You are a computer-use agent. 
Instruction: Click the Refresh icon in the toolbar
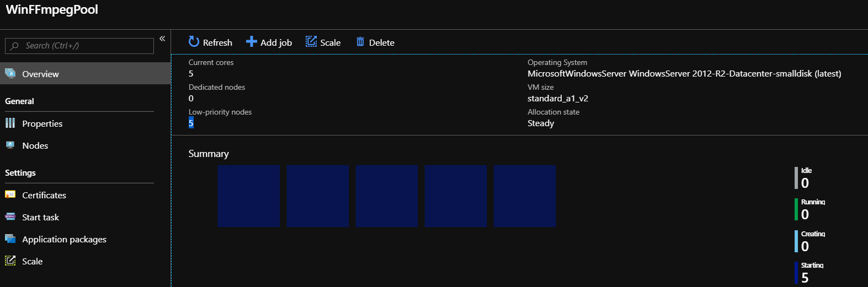(194, 42)
